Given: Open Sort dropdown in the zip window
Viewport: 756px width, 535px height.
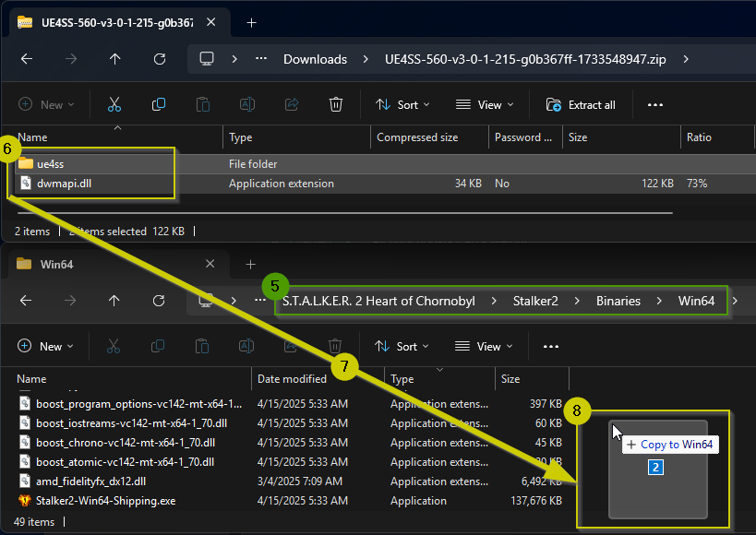Looking at the screenshot, I should click(402, 104).
